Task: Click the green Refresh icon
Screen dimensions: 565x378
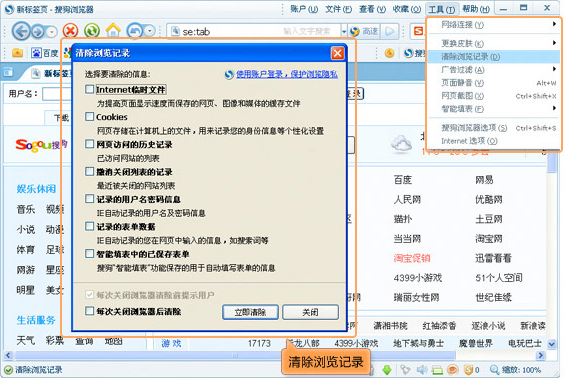Action: click(92, 31)
